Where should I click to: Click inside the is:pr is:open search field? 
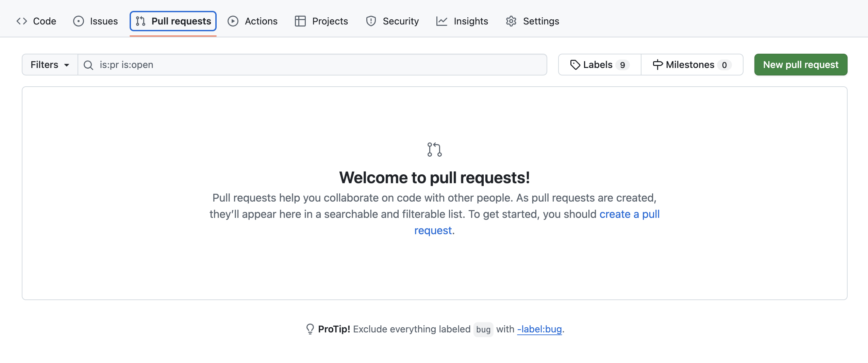click(238, 64)
